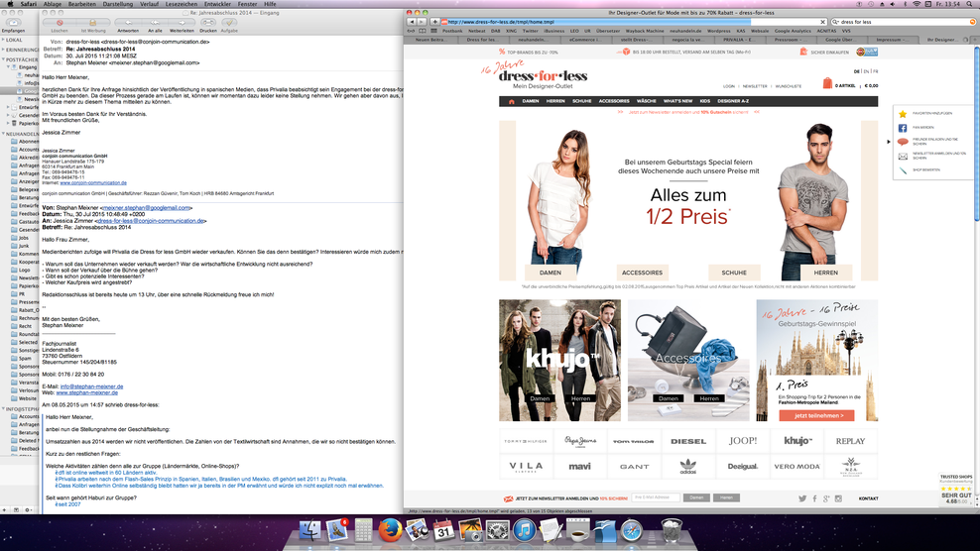Click the jetzt teilnehmen button
This screenshot has width=980, height=551.
818,415
